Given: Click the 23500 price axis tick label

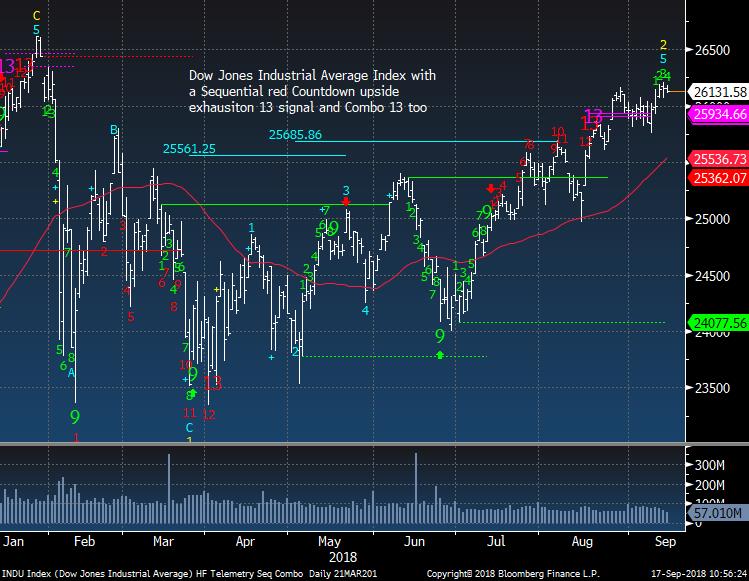Looking at the screenshot, I should [712, 388].
